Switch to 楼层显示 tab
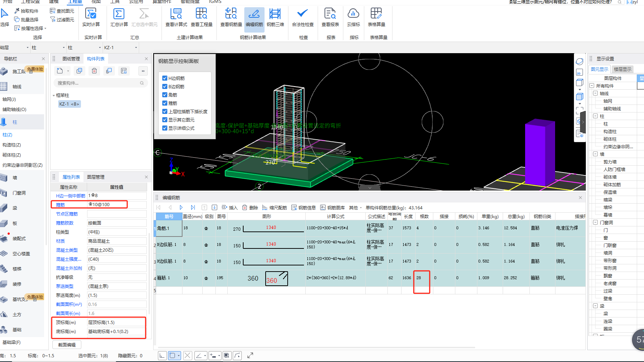This screenshot has height=362, width=644. 623,69
